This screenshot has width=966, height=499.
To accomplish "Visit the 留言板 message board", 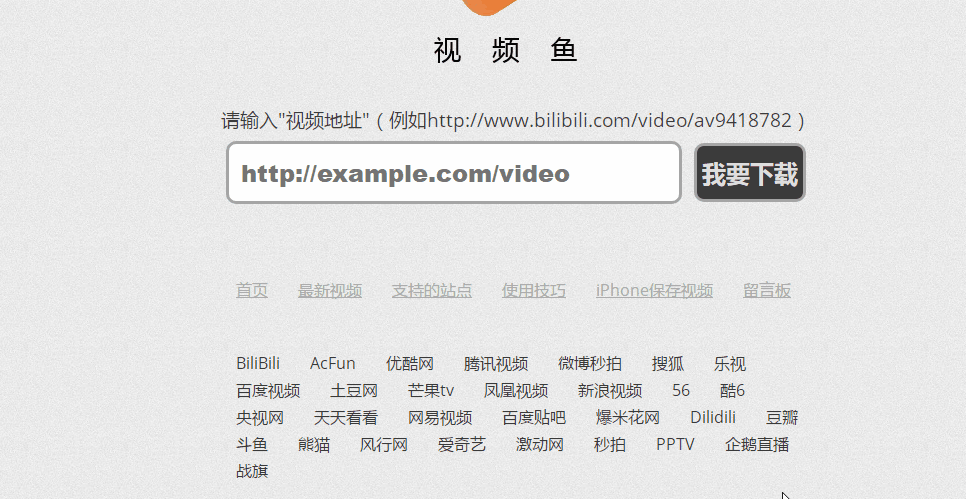I will pos(767,290).
